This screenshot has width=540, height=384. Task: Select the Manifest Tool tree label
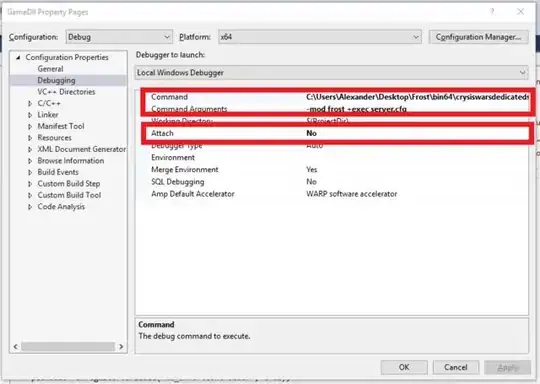click(61, 126)
